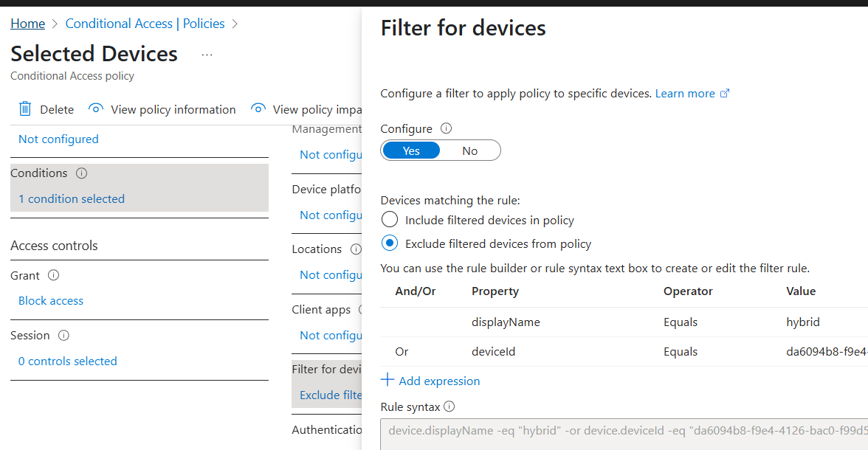Click the info icon next to Configure
Image resolution: width=868 pixels, height=450 pixels.
coord(446,128)
